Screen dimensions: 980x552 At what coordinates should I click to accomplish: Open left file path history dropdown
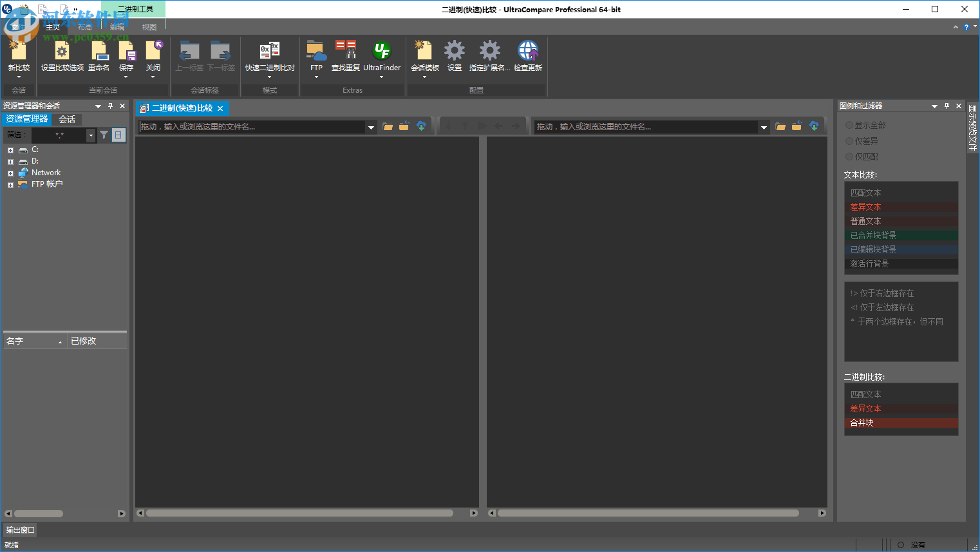pyautogui.click(x=372, y=127)
